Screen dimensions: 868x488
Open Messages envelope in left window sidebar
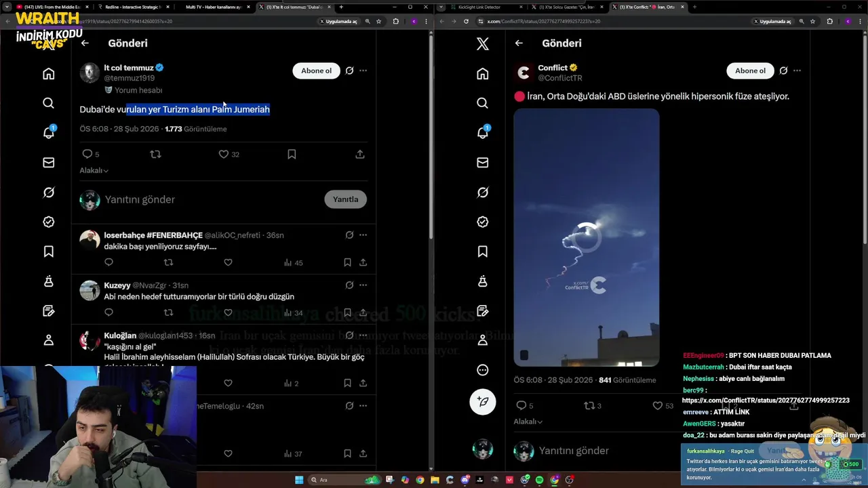(x=49, y=163)
